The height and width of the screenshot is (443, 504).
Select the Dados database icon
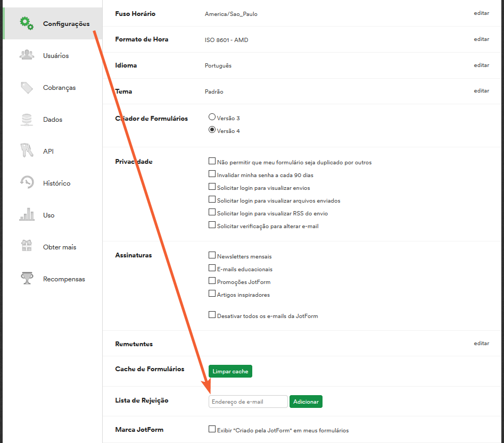[x=27, y=119]
